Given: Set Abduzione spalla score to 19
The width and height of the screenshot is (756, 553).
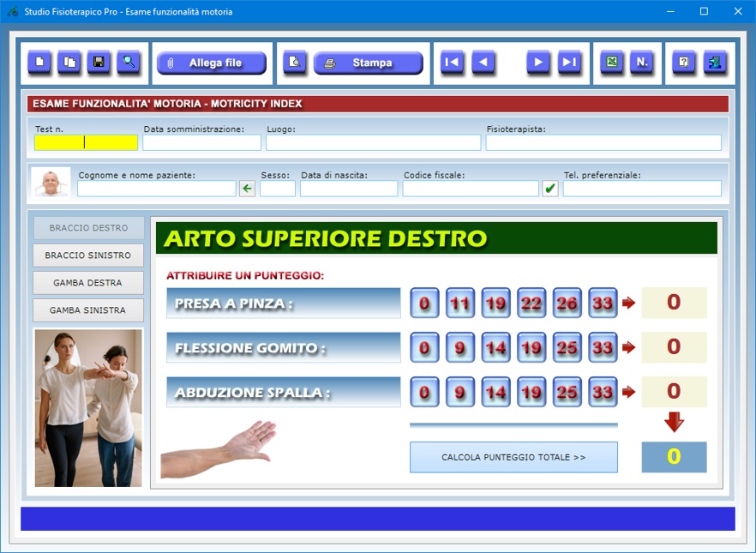Looking at the screenshot, I should pyautogui.click(x=531, y=392).
